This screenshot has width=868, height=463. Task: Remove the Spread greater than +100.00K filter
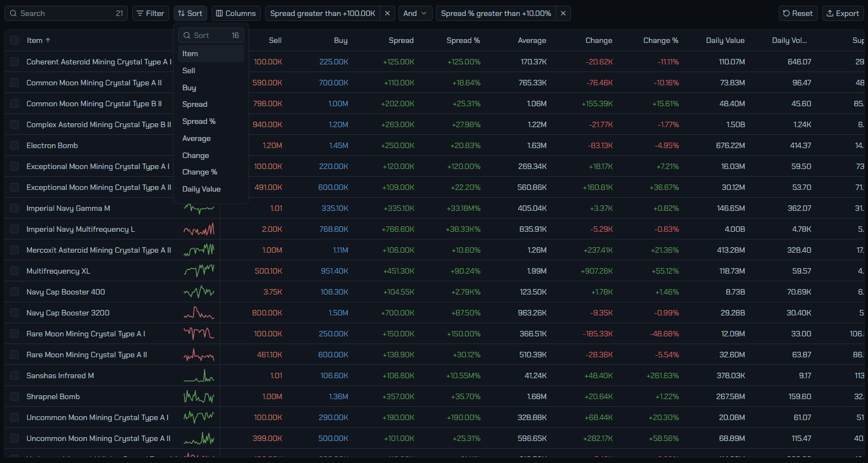coord(387,13)
